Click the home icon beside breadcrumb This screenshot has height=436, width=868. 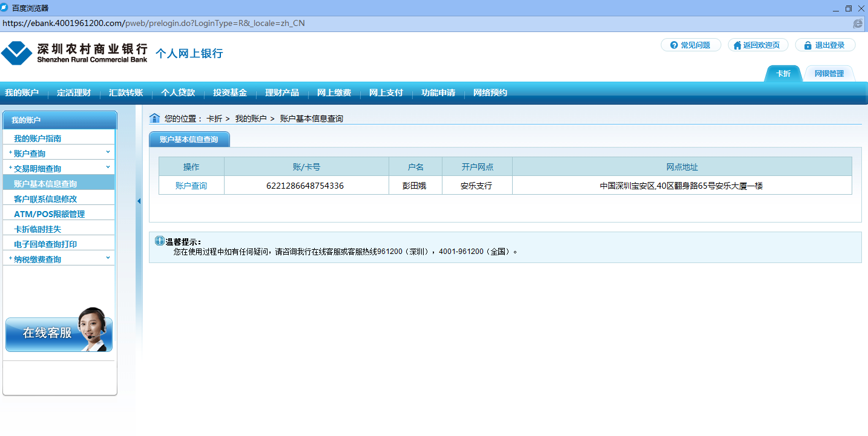(x=154, y=118)
